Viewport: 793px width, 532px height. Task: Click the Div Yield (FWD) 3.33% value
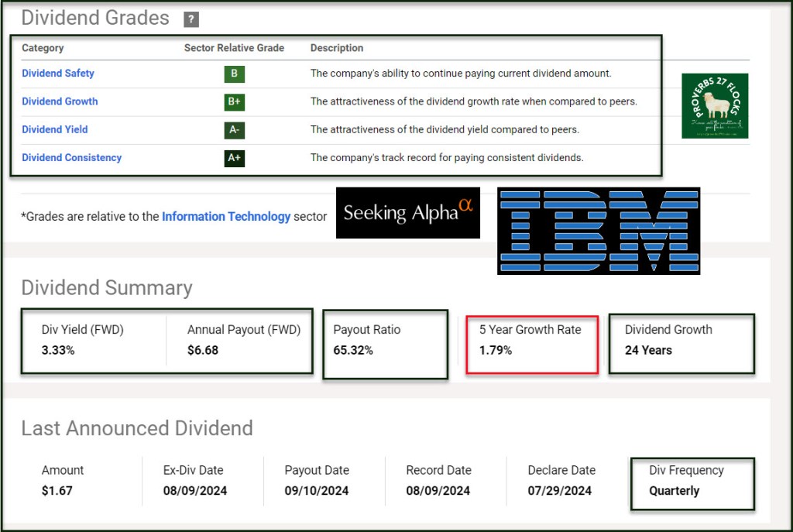[57, 350]
